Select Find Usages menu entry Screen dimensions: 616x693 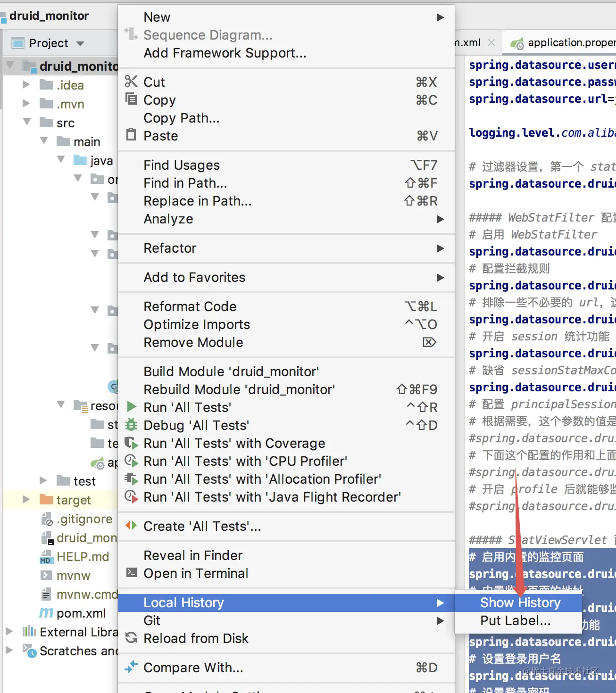(x=286, y=165)
